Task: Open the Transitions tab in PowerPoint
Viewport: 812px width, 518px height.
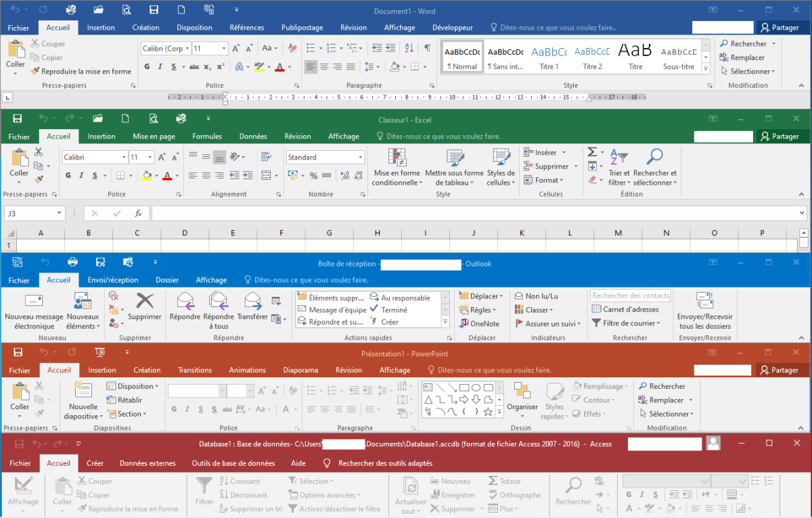Action: pos(195,370)
